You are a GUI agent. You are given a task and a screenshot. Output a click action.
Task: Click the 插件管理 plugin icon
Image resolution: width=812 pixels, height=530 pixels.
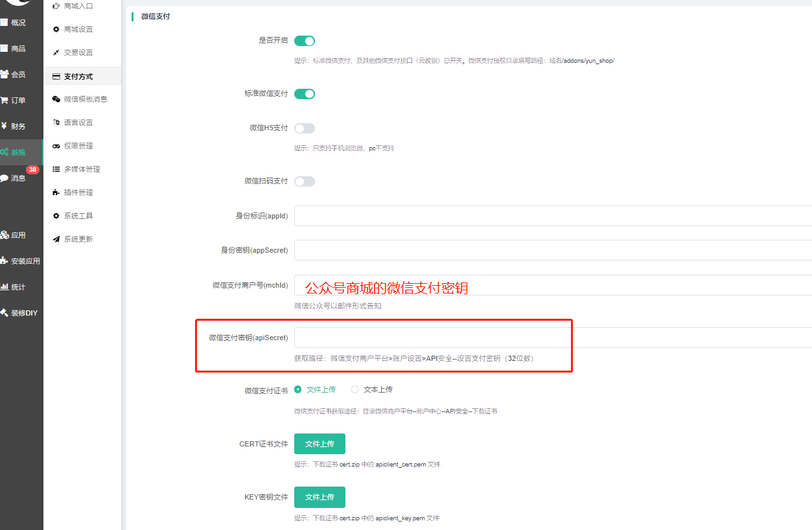point(56,192)
